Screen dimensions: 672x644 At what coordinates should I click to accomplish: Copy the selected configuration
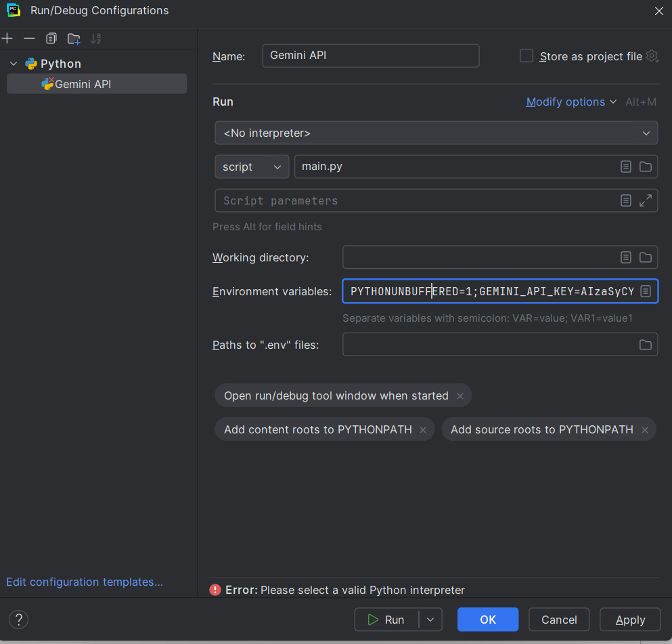[51, 39]
